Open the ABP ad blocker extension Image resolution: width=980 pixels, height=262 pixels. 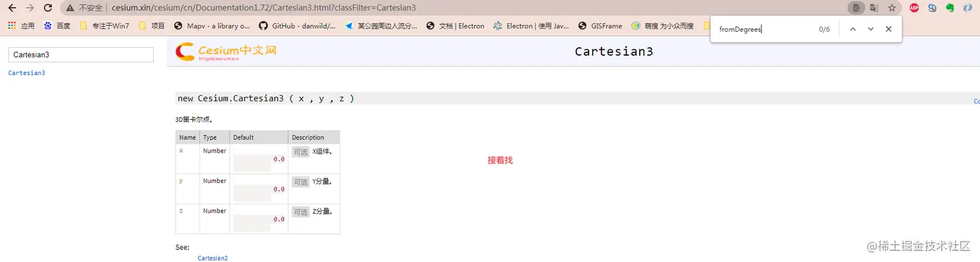coord(915,8)
